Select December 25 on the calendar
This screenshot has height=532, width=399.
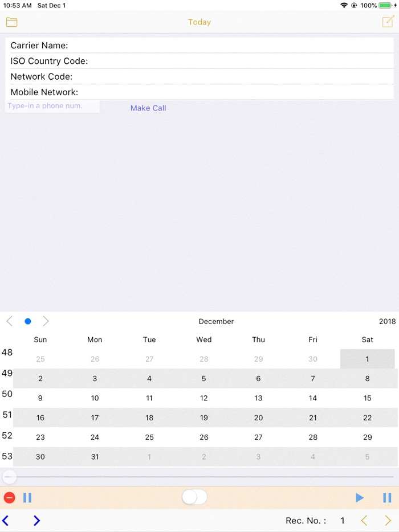[x=149, y=437]
